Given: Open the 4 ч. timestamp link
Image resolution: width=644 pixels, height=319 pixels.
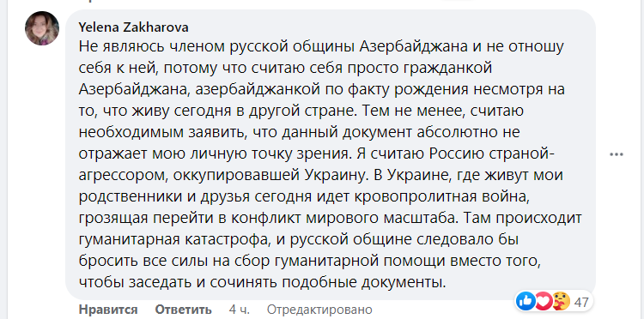Looking at the screenshot, I should (239, 310).
